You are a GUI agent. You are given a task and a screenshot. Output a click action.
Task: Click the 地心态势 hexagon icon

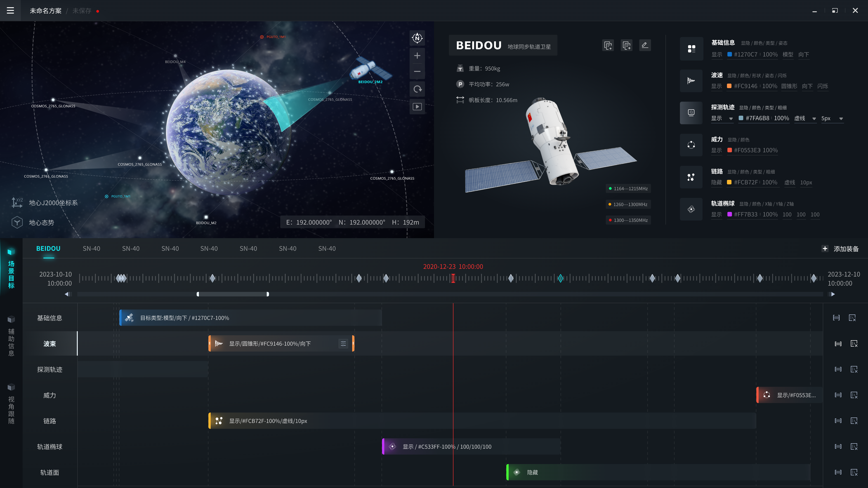pyautogui.click(x=17, y=222)
